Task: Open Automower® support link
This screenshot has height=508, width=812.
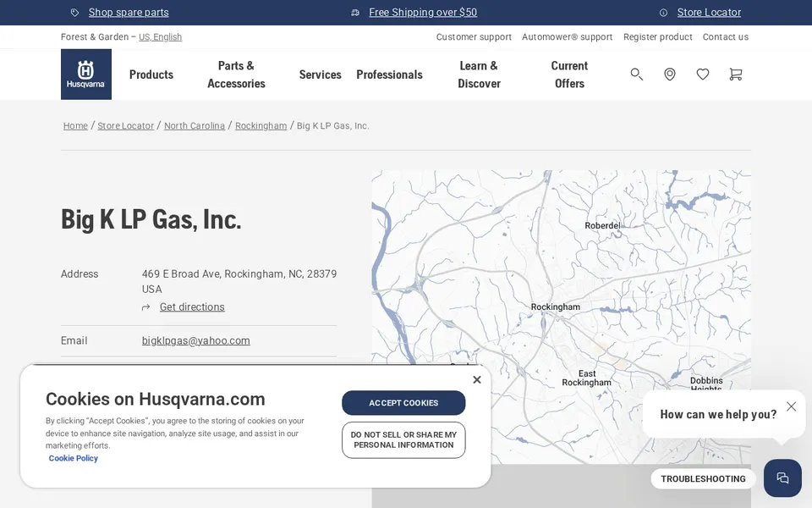Action: point(567,36)
